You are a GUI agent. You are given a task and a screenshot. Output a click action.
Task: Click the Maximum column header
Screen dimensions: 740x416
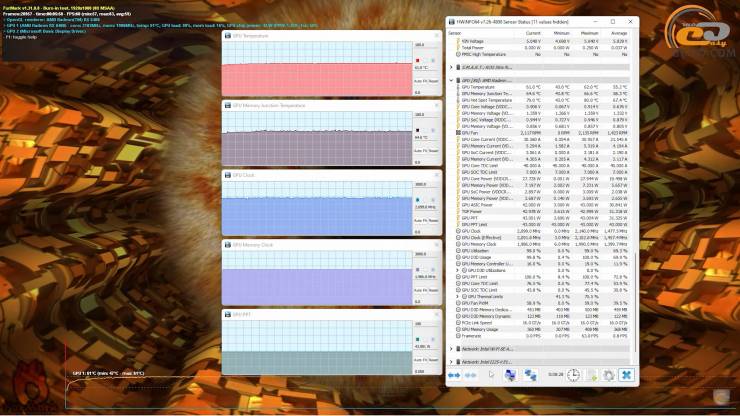click(x=590, y=34)
